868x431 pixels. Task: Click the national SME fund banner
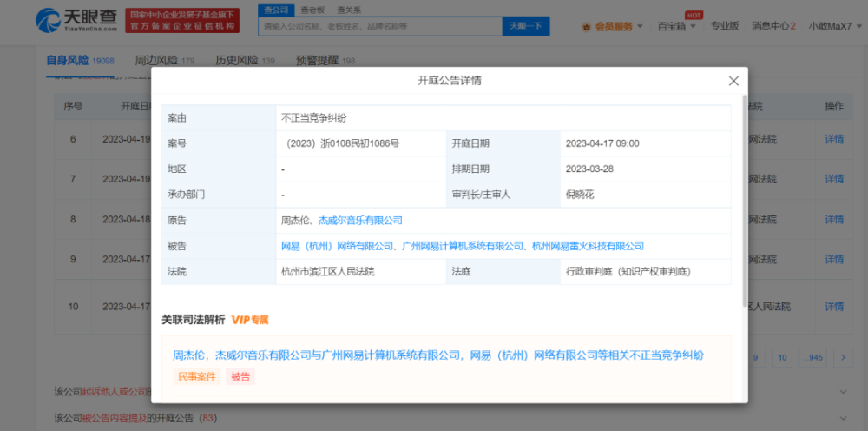click(x=181, y=21)
